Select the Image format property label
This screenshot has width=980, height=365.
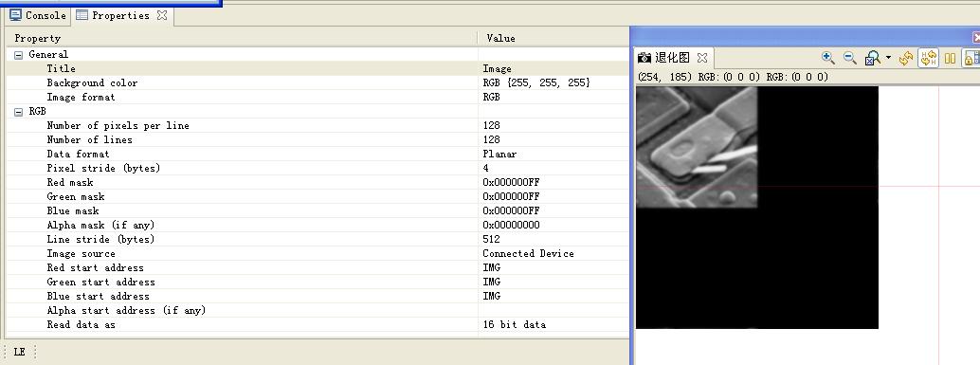click(x=81, y=97)
